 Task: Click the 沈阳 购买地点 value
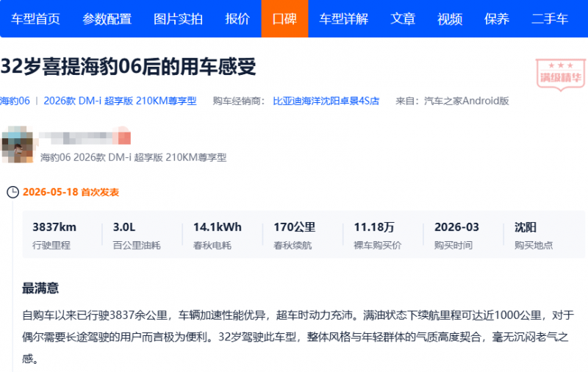tap(526, 227)
